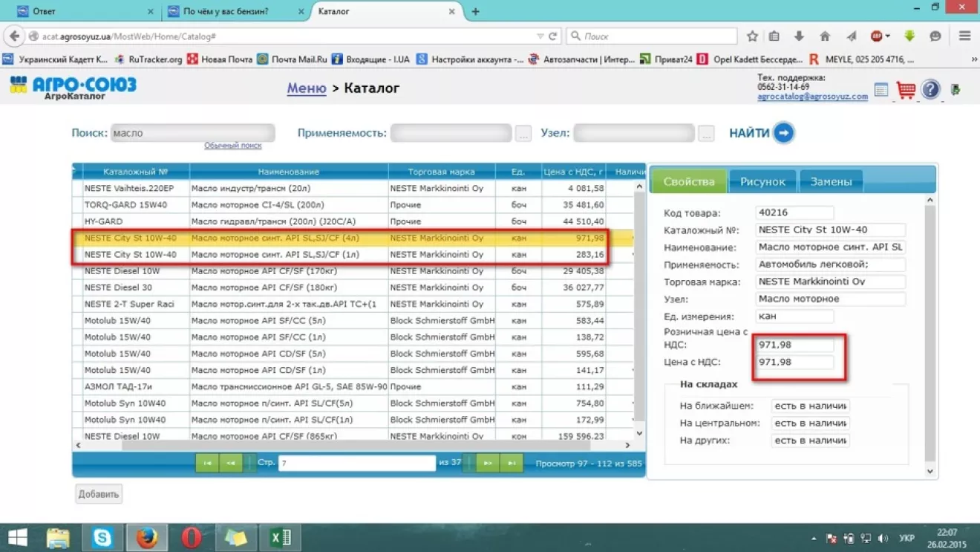
Task: Open Узел selection ellipsis button
Action: (706, 134)
